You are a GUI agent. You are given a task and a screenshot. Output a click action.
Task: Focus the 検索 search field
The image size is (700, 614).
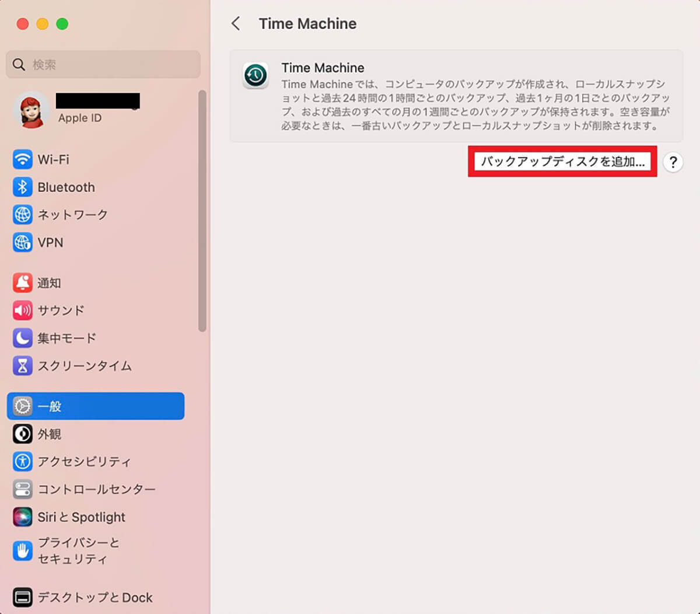[103, 64]
